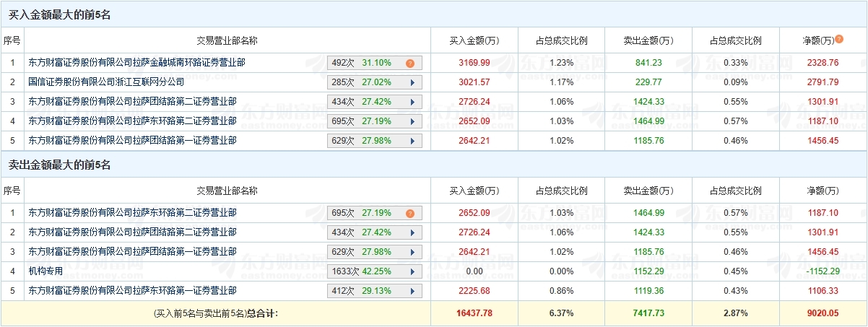The width and height of the screenshot is (868, 327).
Task: Click the blue arrow icon beside 1633次 42.25%
Action: pos(412,272)
